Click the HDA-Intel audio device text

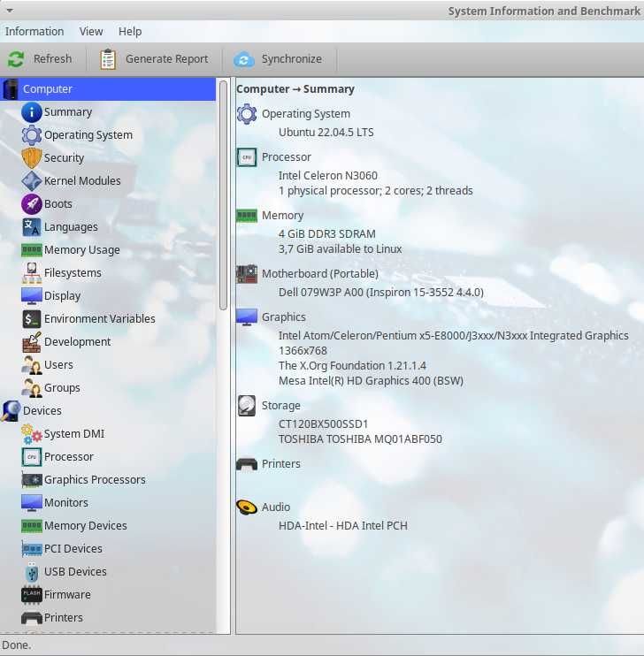click(343, 525)
